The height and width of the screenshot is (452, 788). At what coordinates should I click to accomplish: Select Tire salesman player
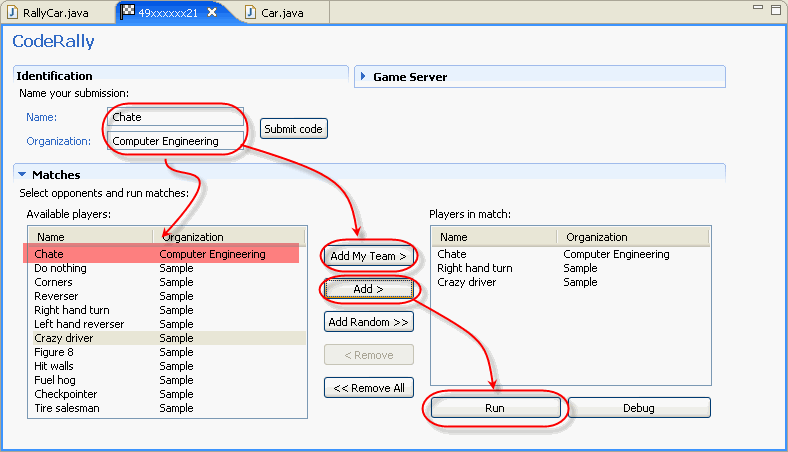click(169, 408)
